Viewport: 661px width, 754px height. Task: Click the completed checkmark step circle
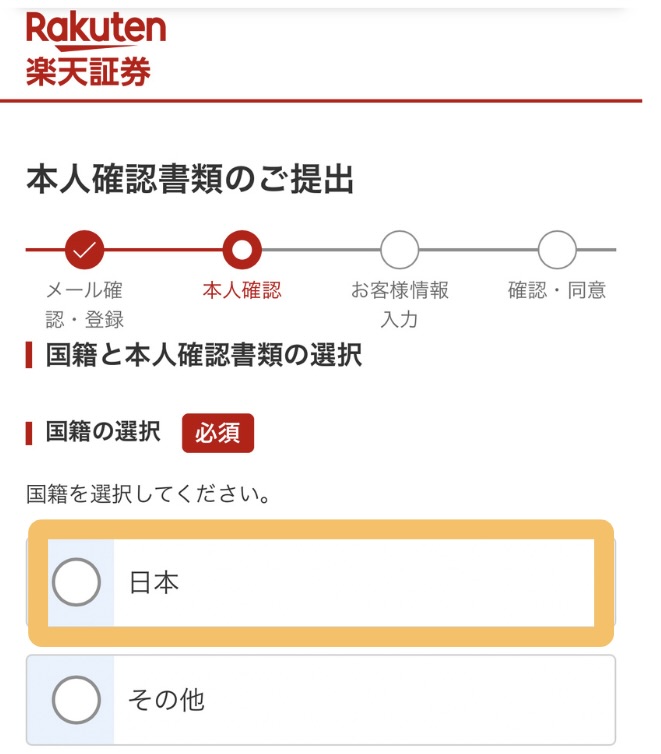(84, 249)
